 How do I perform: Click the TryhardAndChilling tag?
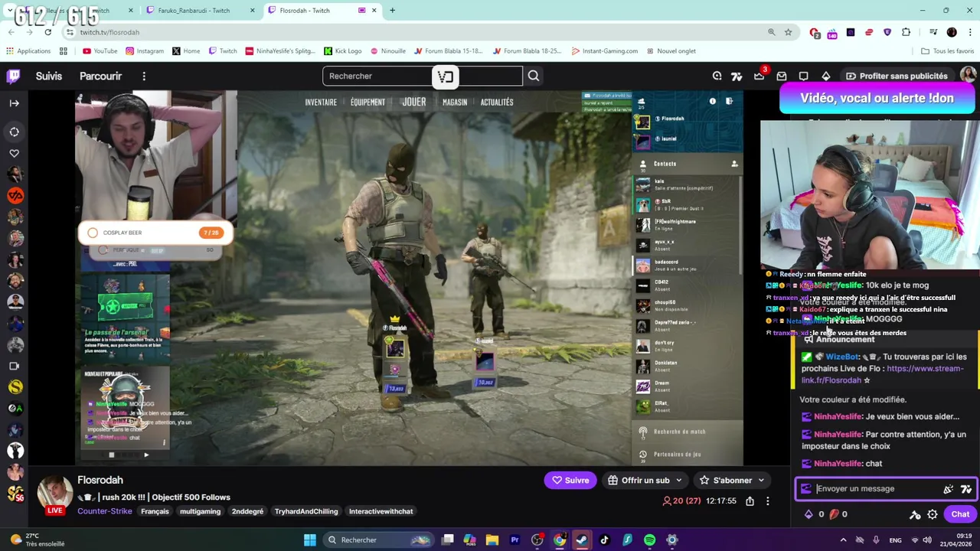306,511
